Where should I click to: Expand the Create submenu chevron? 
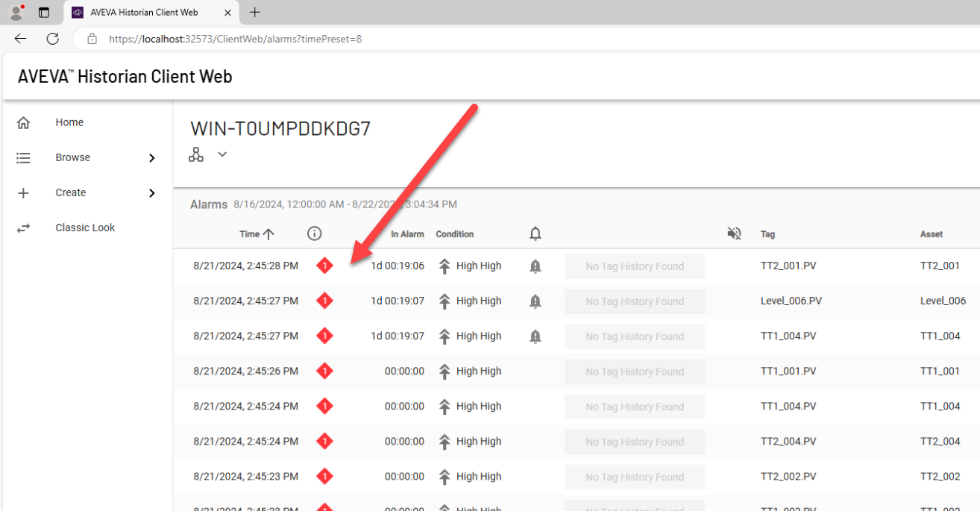point(152,193)
